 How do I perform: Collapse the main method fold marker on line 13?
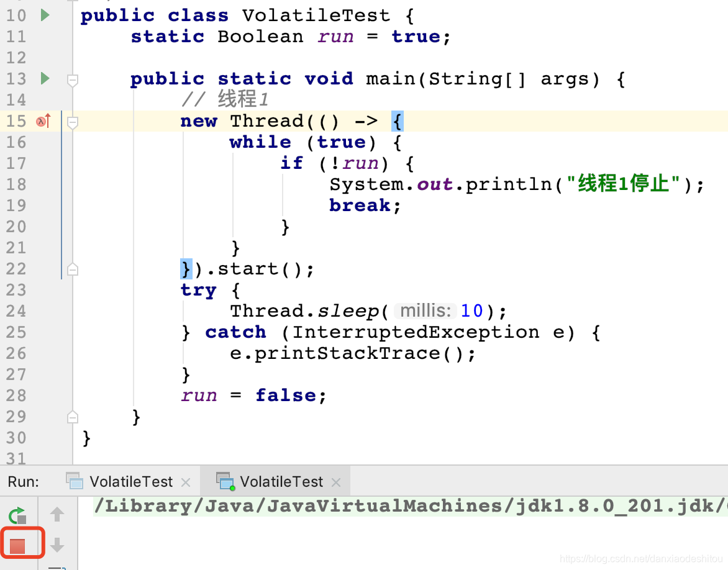(73, 80)
